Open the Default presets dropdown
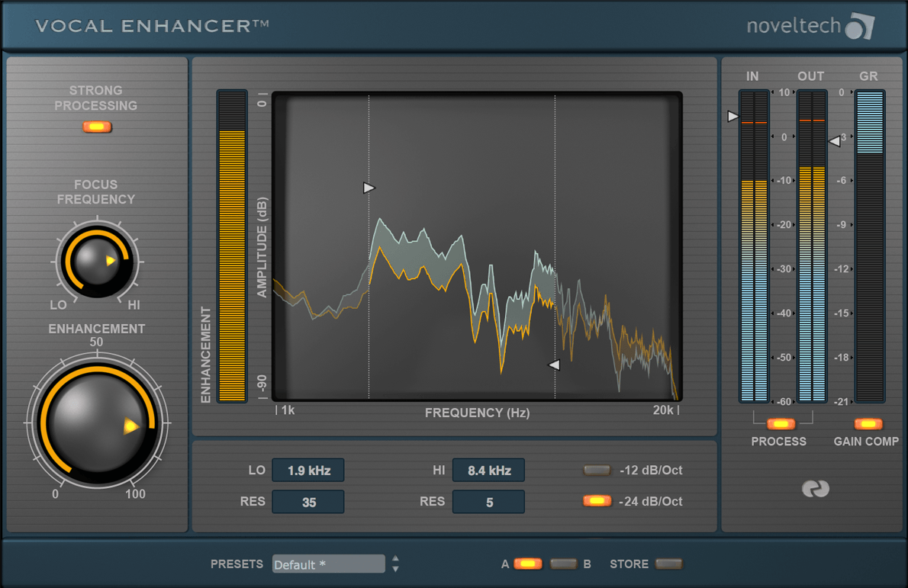 328,564
